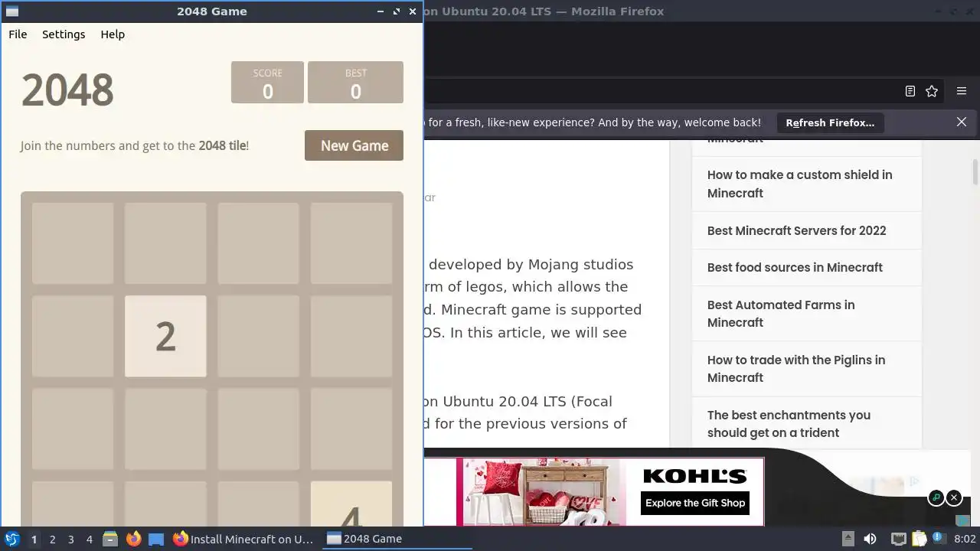Click the 2048 heading text

(x=67, y=90)
